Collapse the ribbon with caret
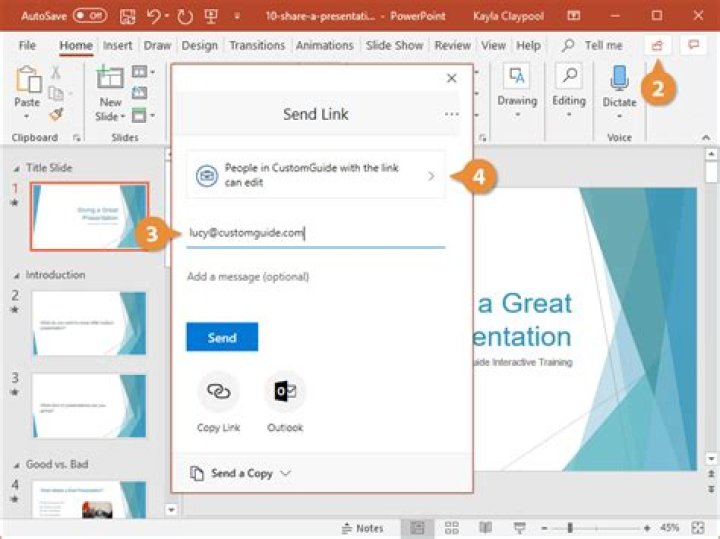720x539 pixels. click(706, 137)
